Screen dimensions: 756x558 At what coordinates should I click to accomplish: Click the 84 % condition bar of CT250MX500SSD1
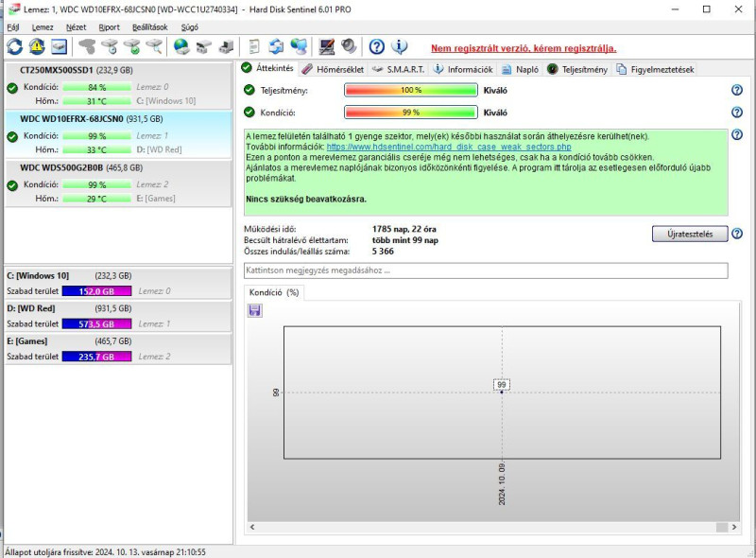[x=96, y=87]
